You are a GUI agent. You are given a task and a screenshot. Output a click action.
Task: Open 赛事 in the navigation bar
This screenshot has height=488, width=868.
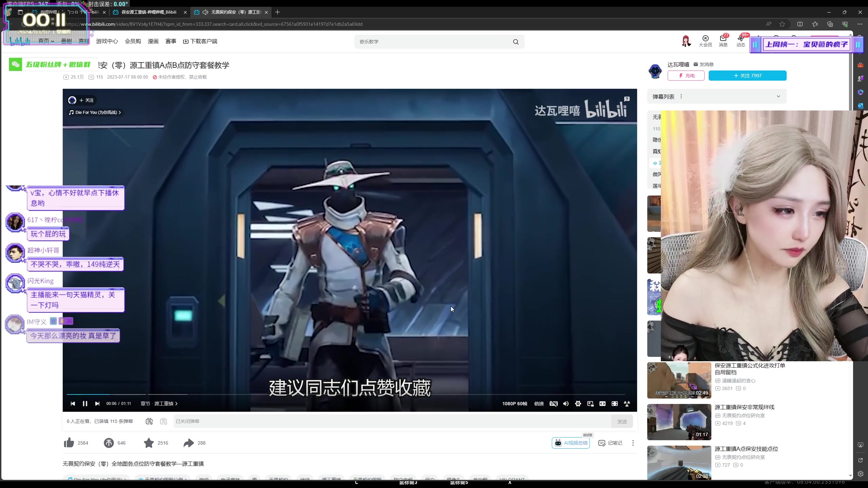coord(171,41)
